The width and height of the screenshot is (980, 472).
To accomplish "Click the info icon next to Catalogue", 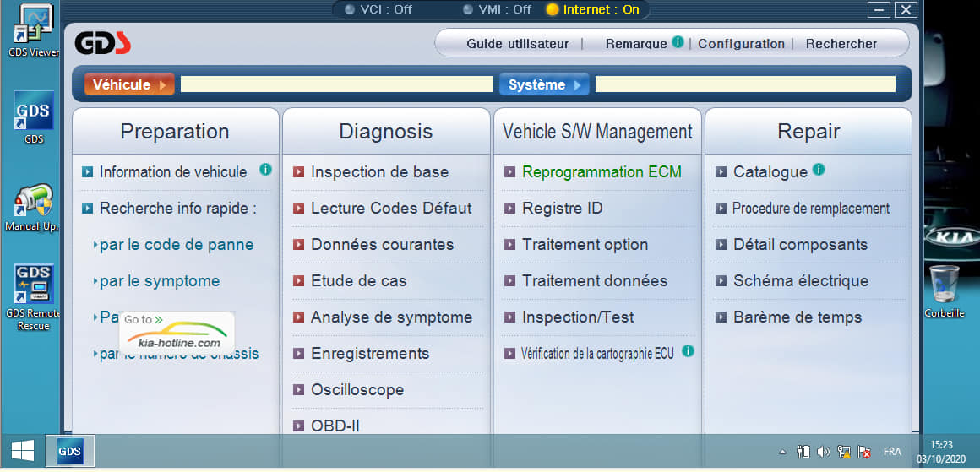I will coord(818,170).
